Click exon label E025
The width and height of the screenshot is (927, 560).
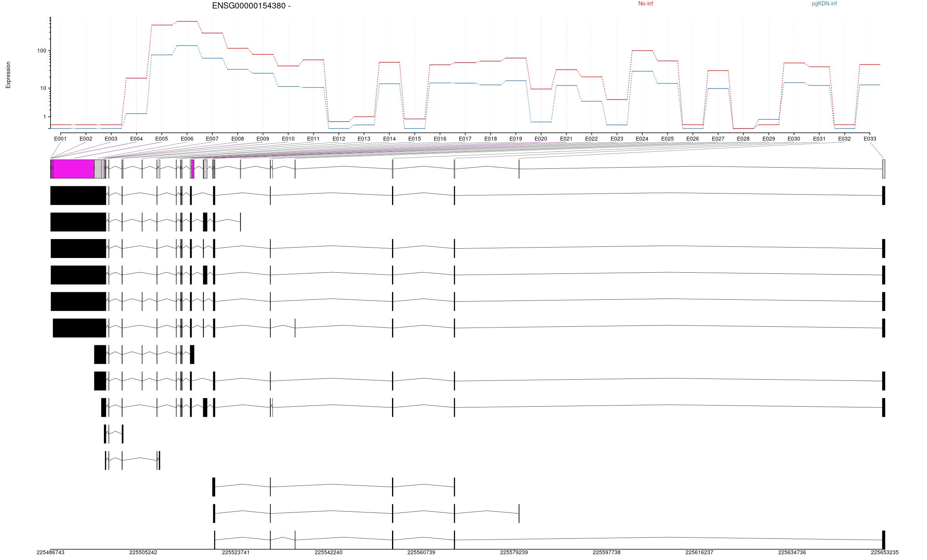667,139
